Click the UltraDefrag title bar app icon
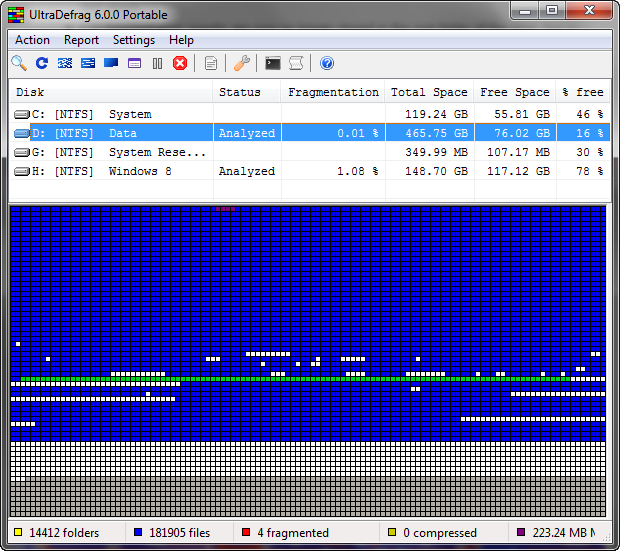Screen dimensions: 620x551 tap(16, 15)
